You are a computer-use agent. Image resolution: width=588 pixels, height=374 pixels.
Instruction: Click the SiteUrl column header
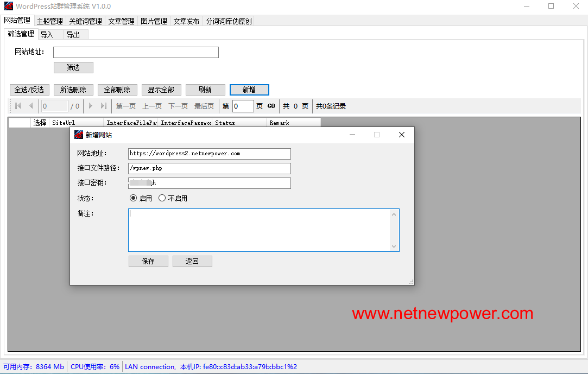[x=76, y=123]
